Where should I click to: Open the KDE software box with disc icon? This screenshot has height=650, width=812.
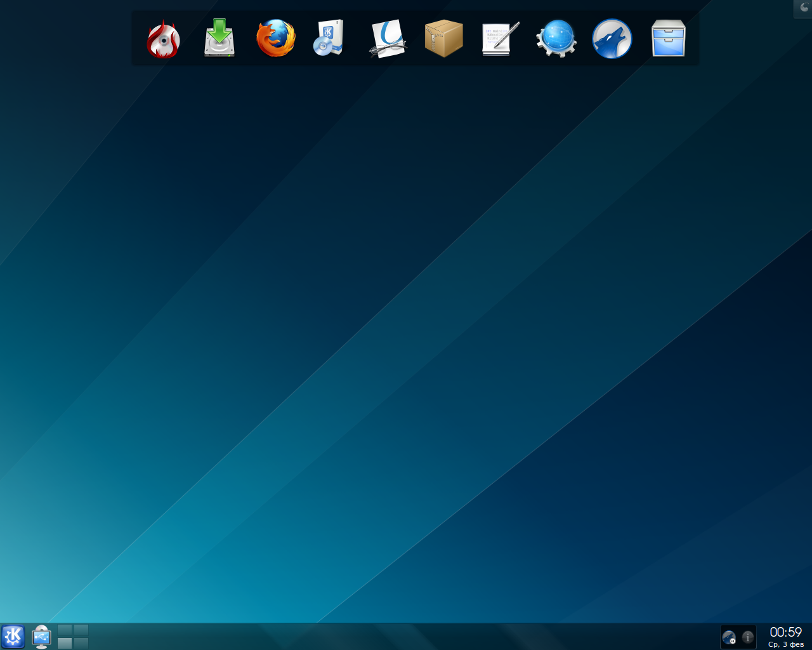pyautogui.click(x=329, y=38)
